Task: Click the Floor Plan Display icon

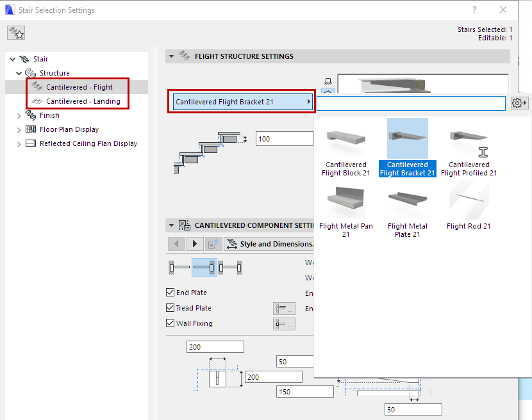Action: pos(31,129)
